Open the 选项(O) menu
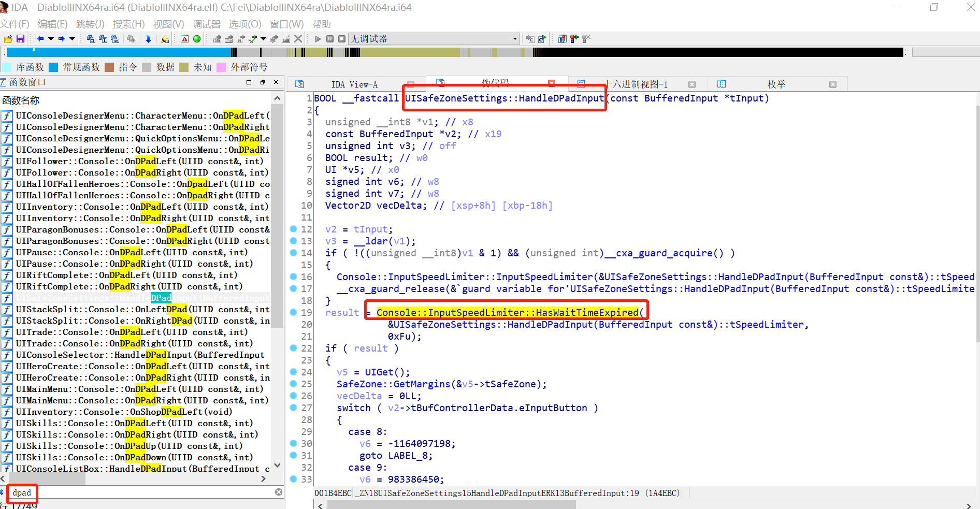980x509 pixels. click(x=245, y=24)
